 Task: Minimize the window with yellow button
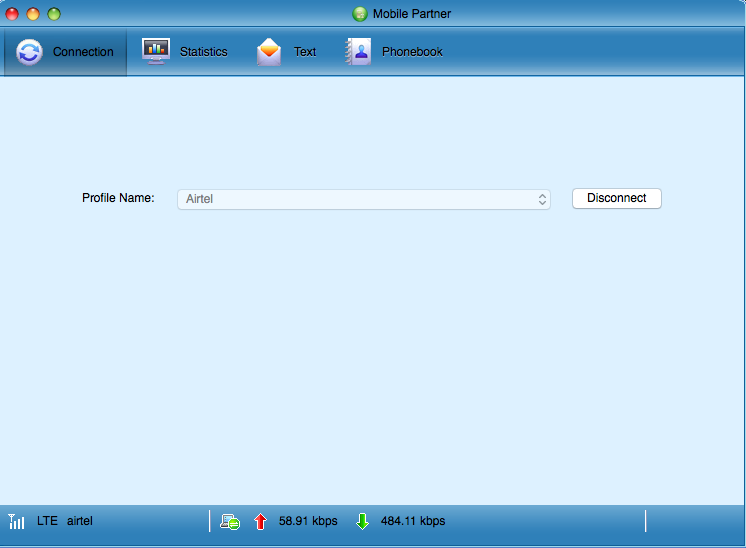click(x=33, y=14)
